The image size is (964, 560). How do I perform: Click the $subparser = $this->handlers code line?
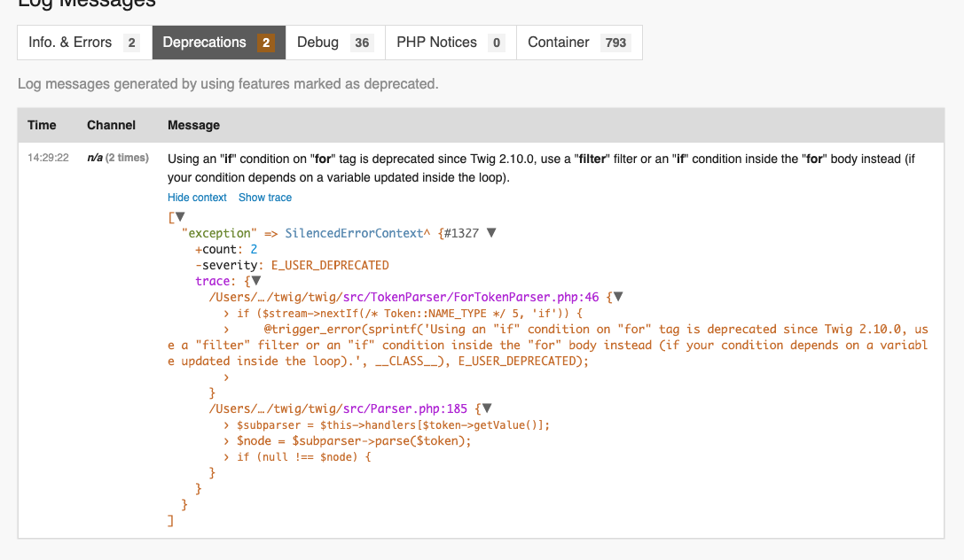[393, 425]
